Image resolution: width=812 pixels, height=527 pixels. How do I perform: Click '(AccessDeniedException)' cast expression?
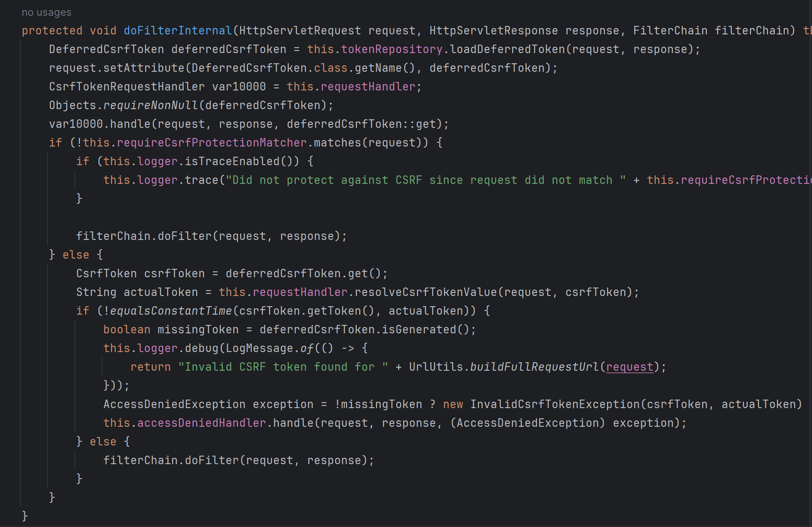click(528, 423)
